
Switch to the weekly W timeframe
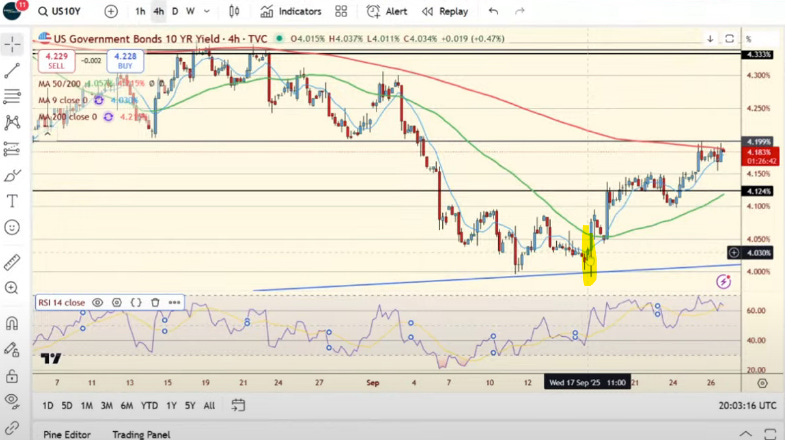[190, 11]
